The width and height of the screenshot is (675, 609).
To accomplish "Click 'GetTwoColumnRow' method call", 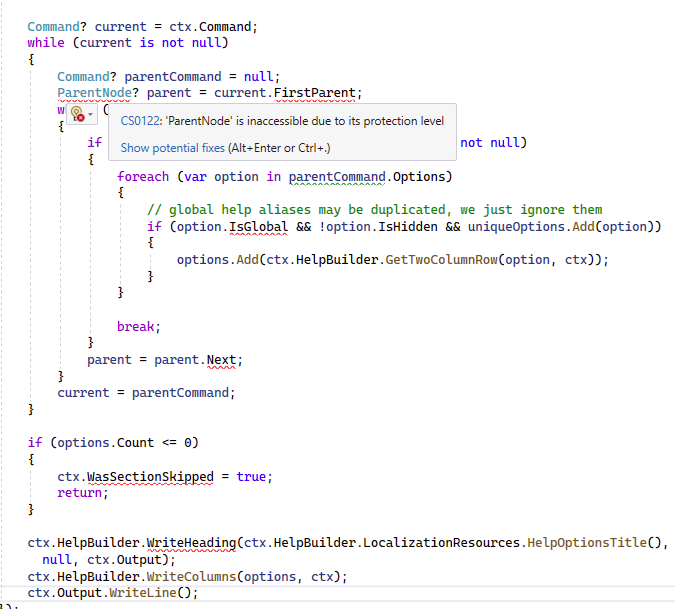I will 441,260.
